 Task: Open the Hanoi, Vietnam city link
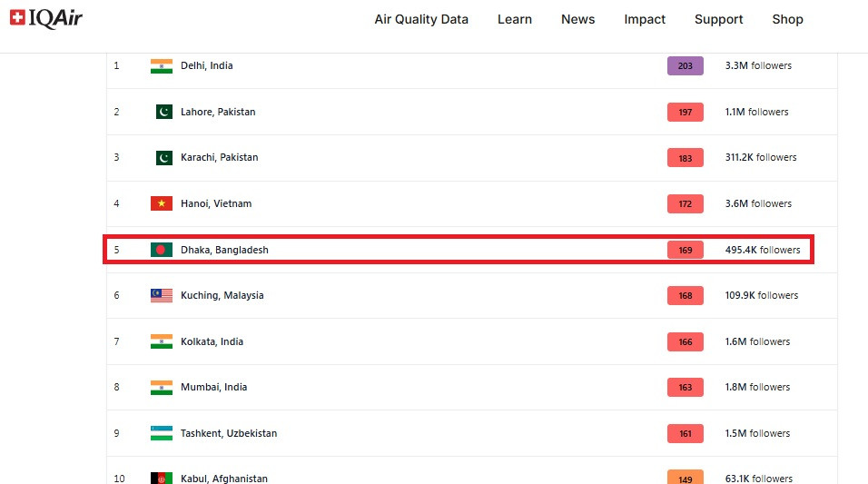pos(216,203)
